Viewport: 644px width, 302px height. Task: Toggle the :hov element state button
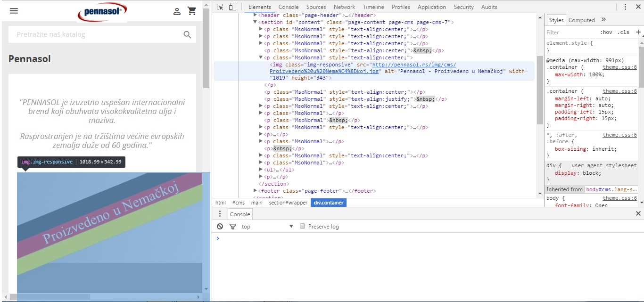click(x=606, y=32)
